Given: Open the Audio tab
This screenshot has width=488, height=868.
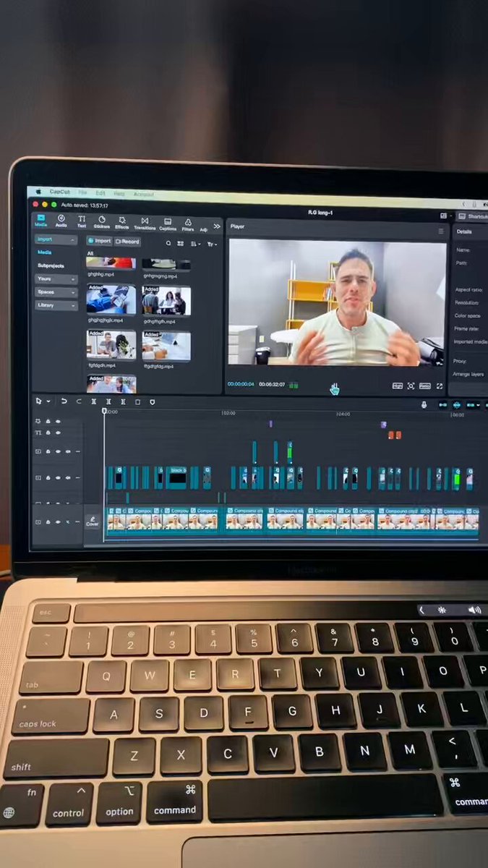Looking at the screenshot, I should [61, 221].
